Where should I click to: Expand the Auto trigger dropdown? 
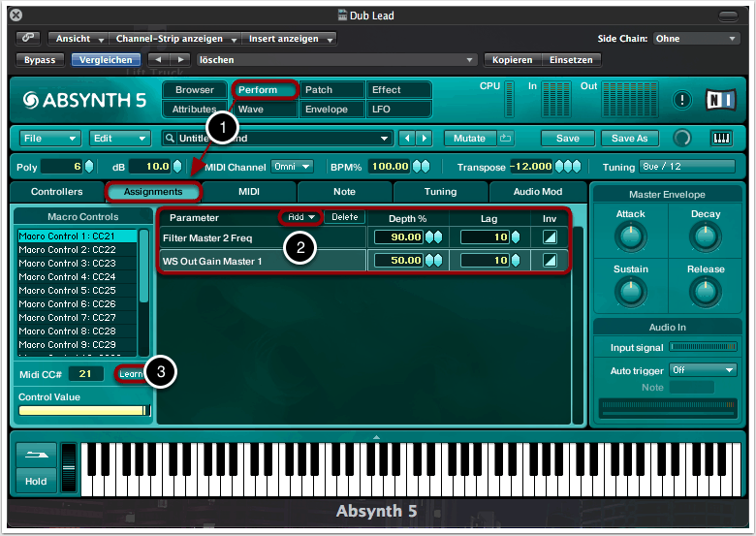(702, 369)
